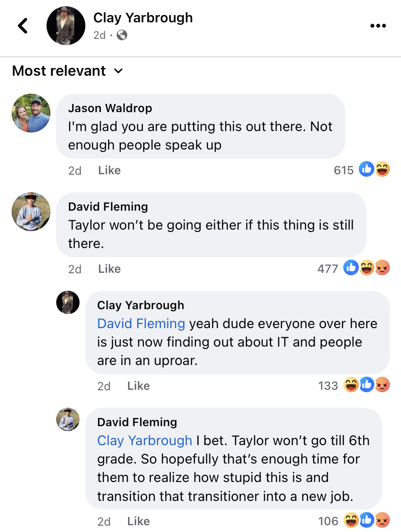
Task: Tap Clay Yarbrough's small reply avatar
Action: click(68, 302)
